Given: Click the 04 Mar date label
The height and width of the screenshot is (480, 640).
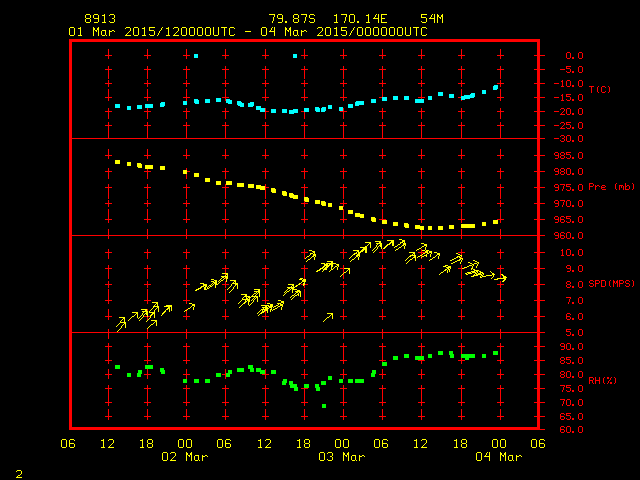Looking at the screenshot, I should coord(499,457).
